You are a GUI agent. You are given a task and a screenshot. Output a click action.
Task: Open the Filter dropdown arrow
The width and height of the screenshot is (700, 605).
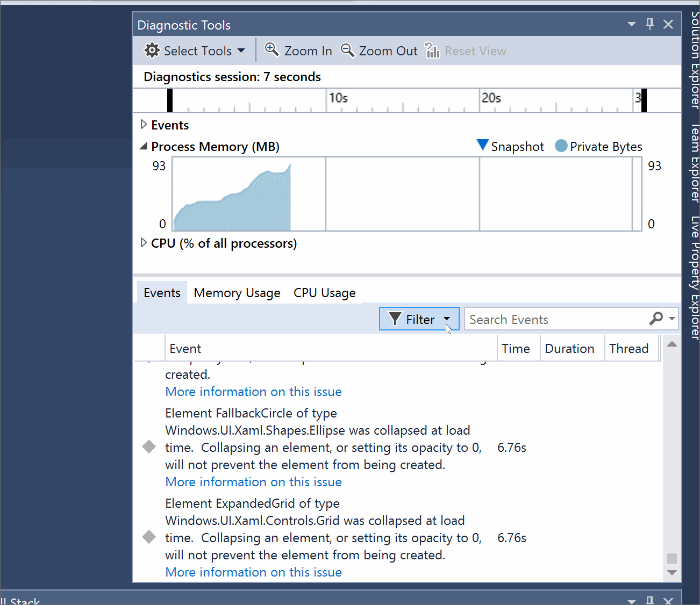tap(447, 319)
